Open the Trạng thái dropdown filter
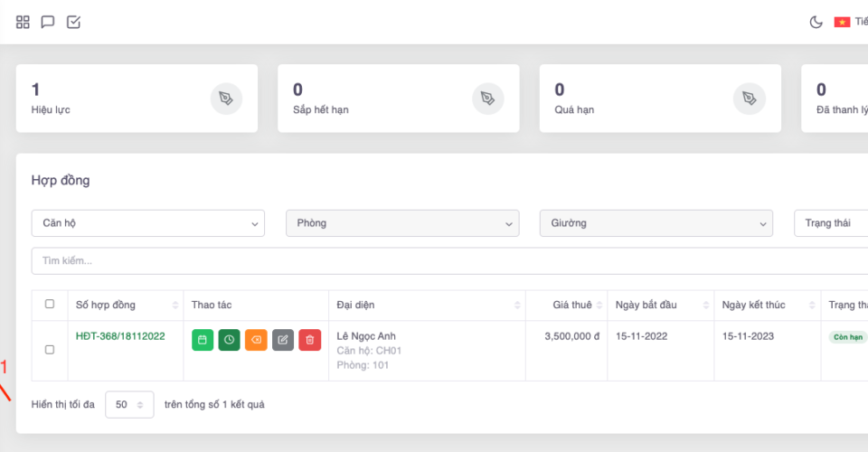This screenshot has height=452, width=868. click(x=830, y=223)
